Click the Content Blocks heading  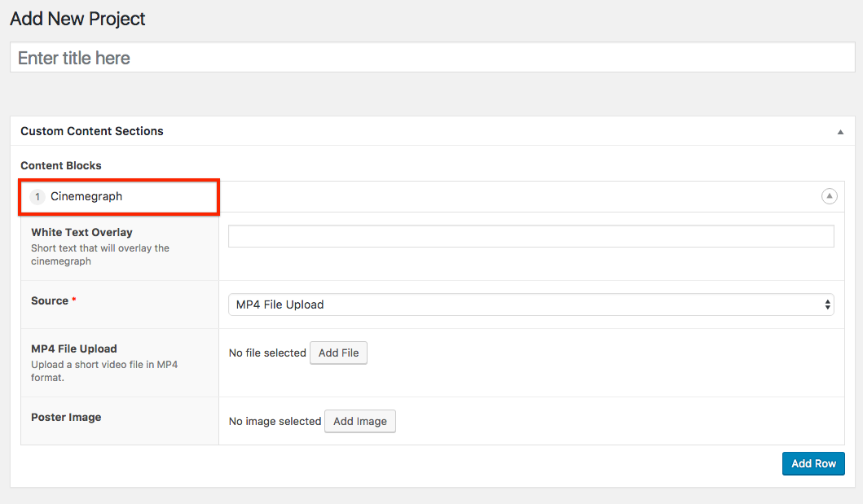pos(61,165)
